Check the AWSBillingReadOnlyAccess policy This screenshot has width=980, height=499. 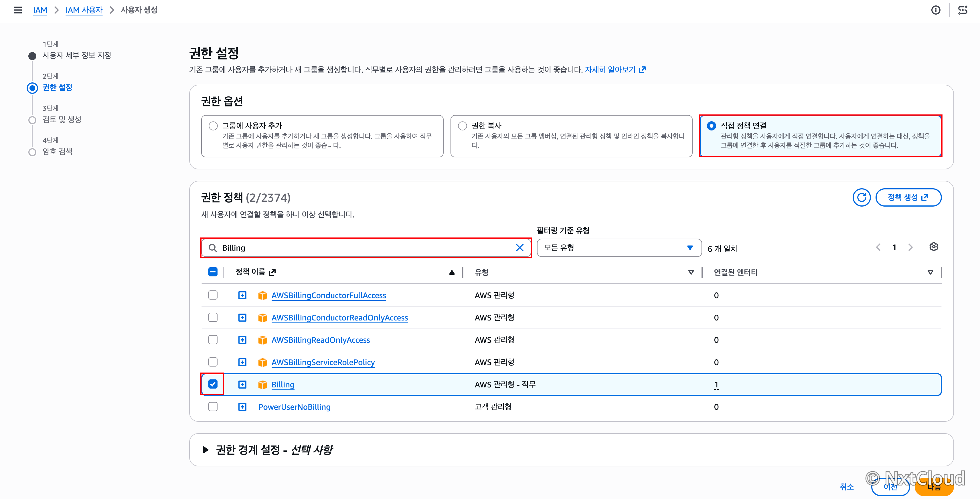point(213,340)
